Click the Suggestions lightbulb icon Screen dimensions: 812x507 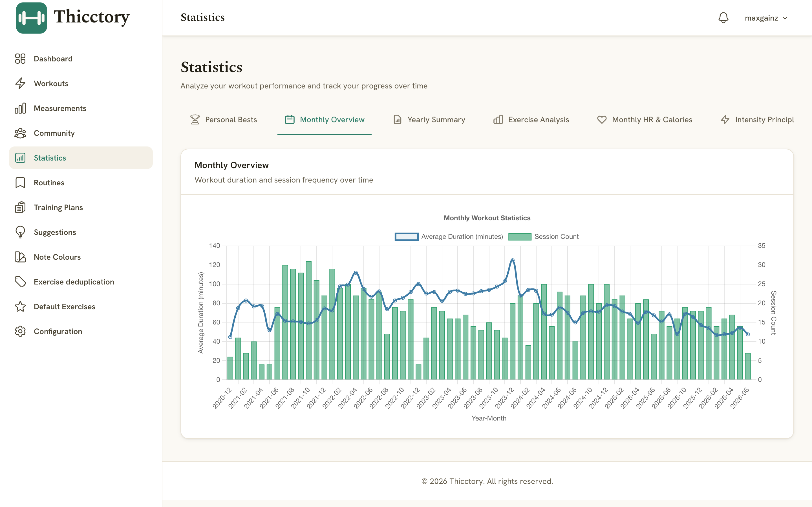[20, 232]
